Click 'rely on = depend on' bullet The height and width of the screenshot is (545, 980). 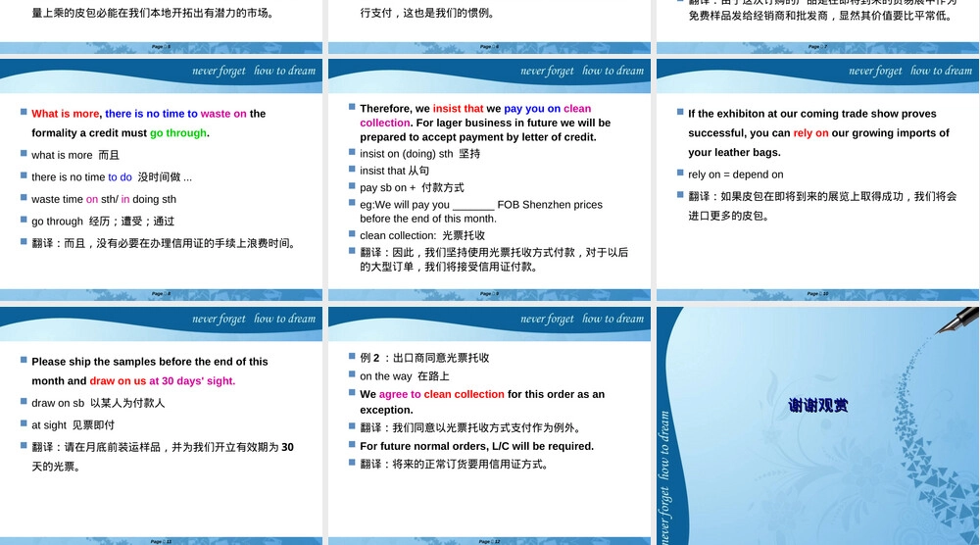(x=736, y=174)
